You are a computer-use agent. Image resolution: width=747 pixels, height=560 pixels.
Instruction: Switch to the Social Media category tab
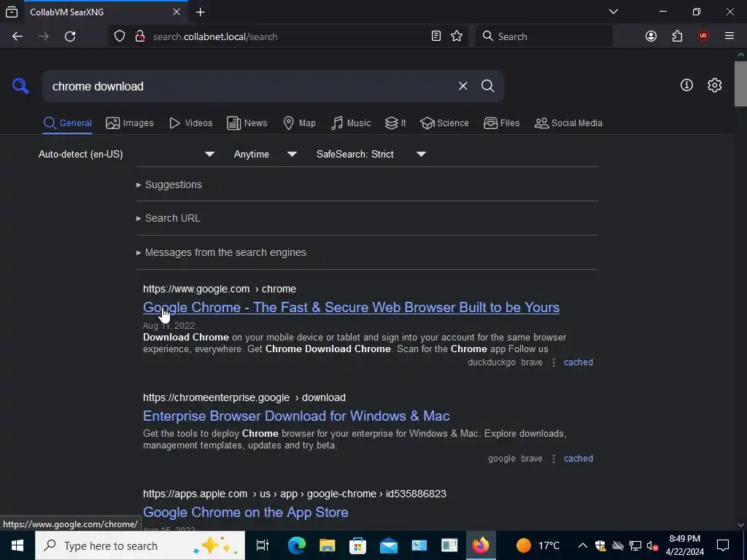pyautogui.click(x=568, y=122)
